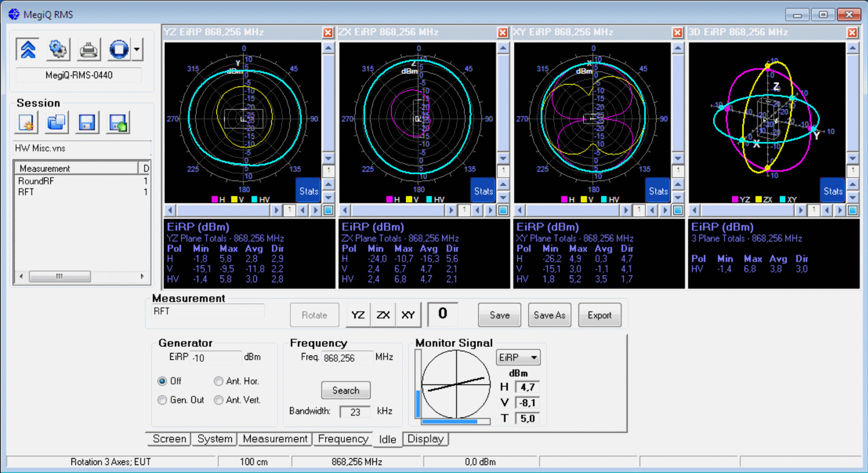Select the XY plane button
The image size is (868, 473).
(408, 315)
